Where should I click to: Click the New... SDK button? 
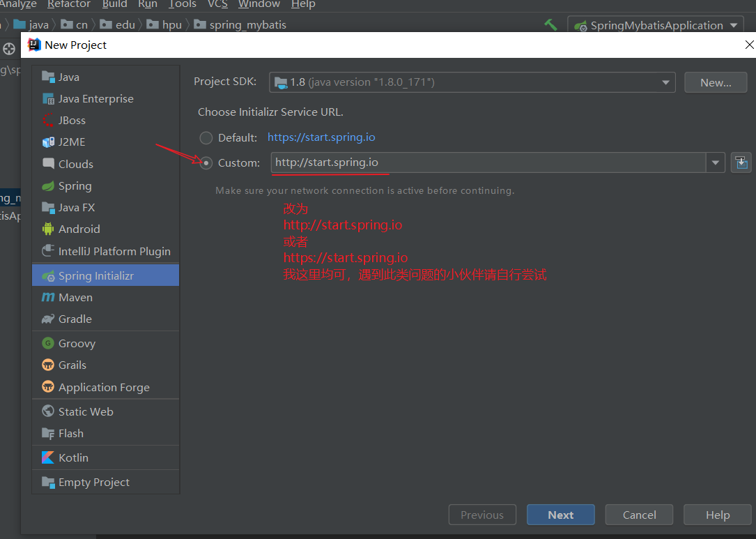click(716, 82)
